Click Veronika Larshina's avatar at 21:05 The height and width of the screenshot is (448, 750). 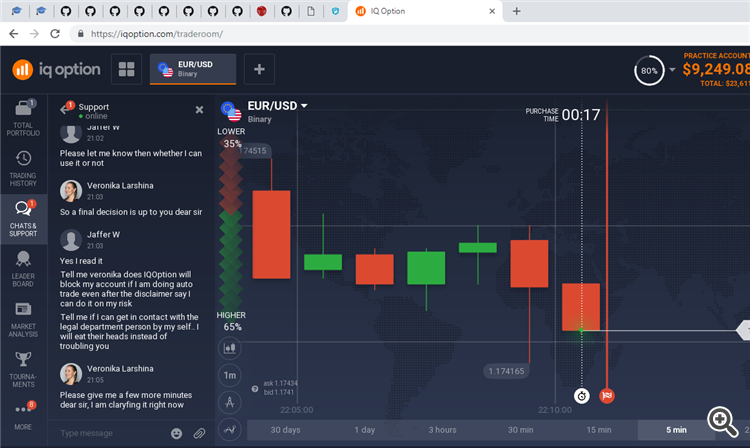(71, 374)
